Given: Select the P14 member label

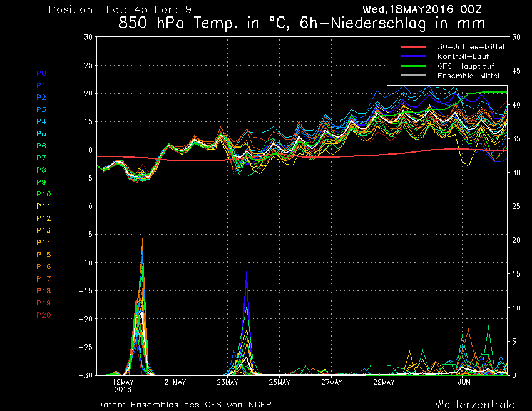Looking at the screenshot, I should click(44, 243).
